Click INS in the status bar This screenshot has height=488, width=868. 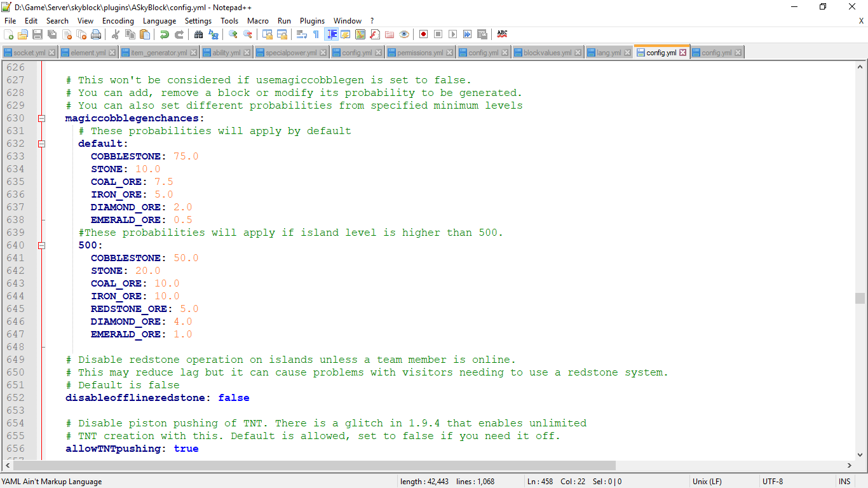coord(844,482)
